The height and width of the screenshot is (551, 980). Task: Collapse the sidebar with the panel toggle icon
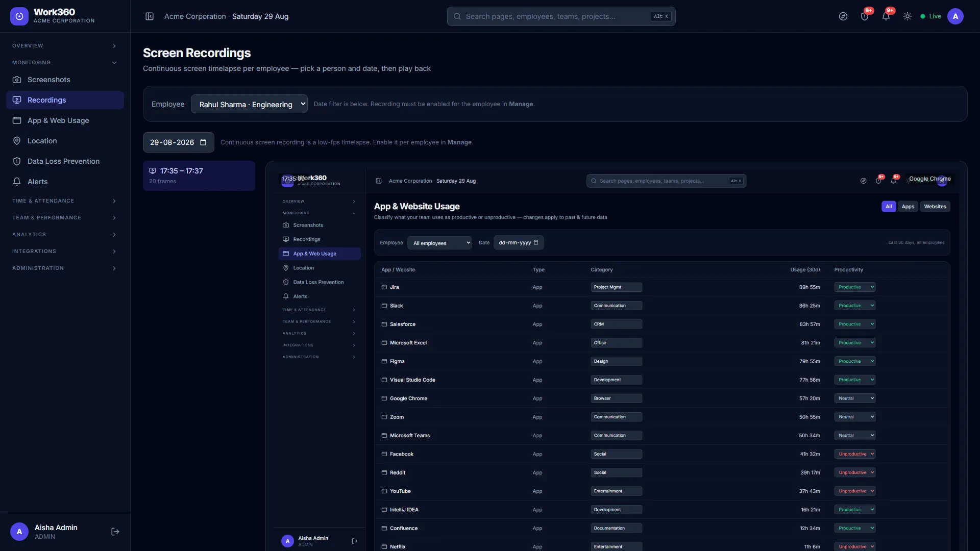coord(150,16)
